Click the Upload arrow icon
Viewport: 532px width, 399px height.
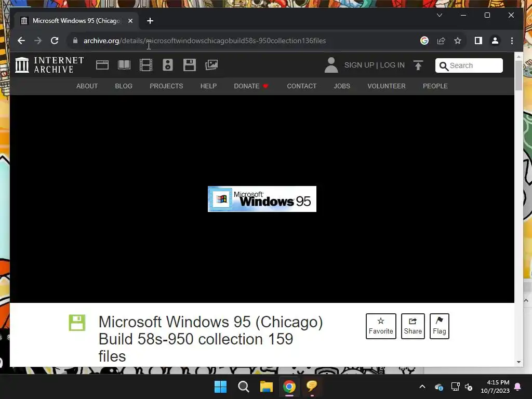click(418, 65)
